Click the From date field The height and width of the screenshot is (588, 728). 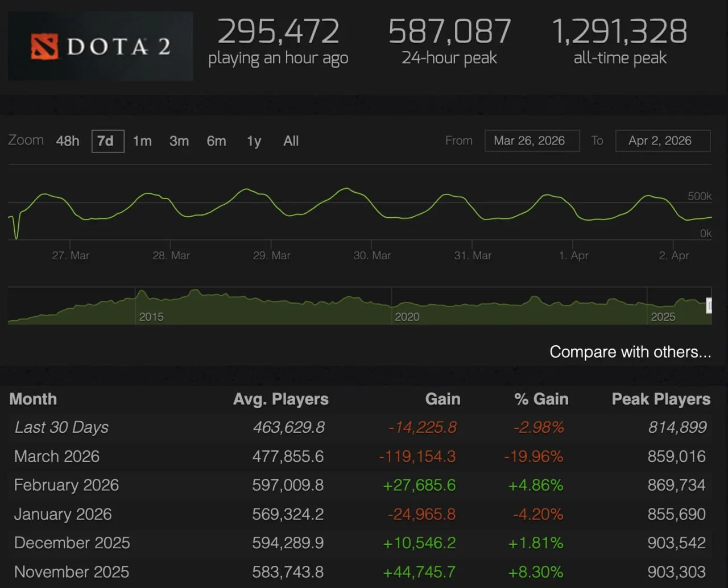pyautogui.click(x=531, y=141)
